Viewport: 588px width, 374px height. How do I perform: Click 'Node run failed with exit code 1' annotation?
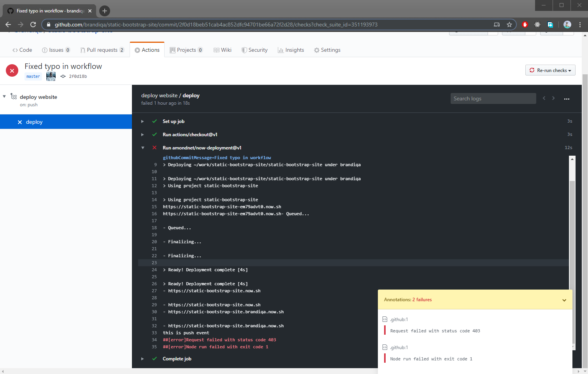coord(431,359)
